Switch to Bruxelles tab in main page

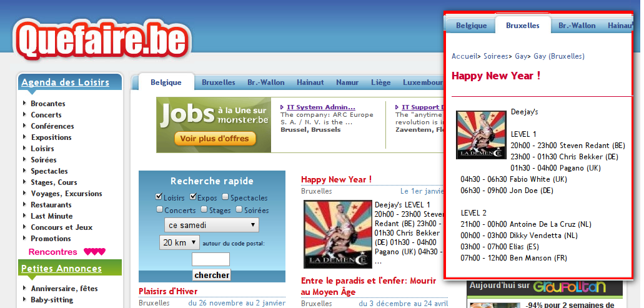click(x=219, y=82)
